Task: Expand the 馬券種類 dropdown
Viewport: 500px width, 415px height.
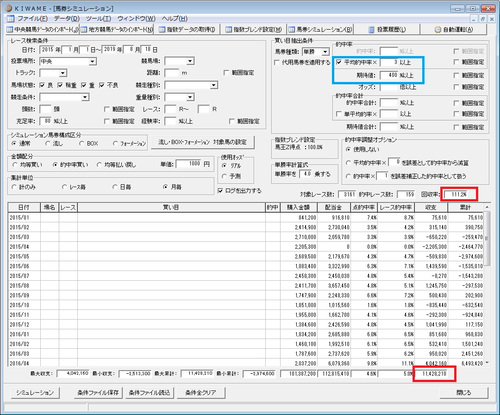Action: [x=325, y=52]
